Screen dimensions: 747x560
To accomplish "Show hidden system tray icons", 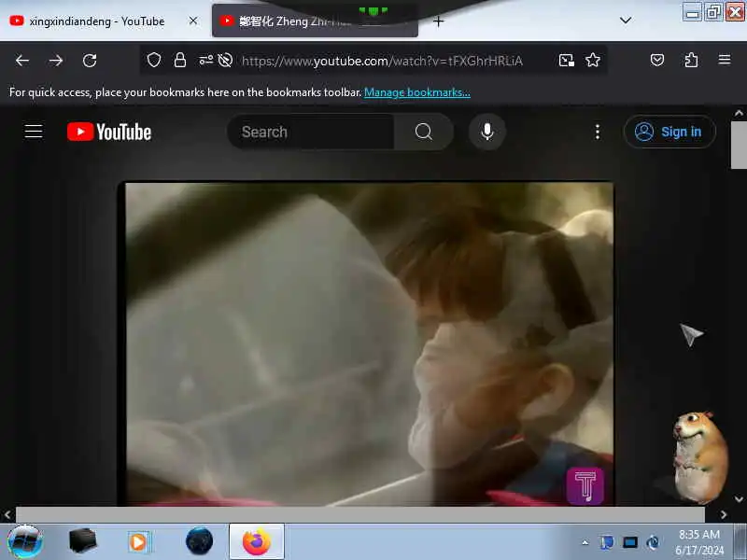I will click(x=585, y=542).
